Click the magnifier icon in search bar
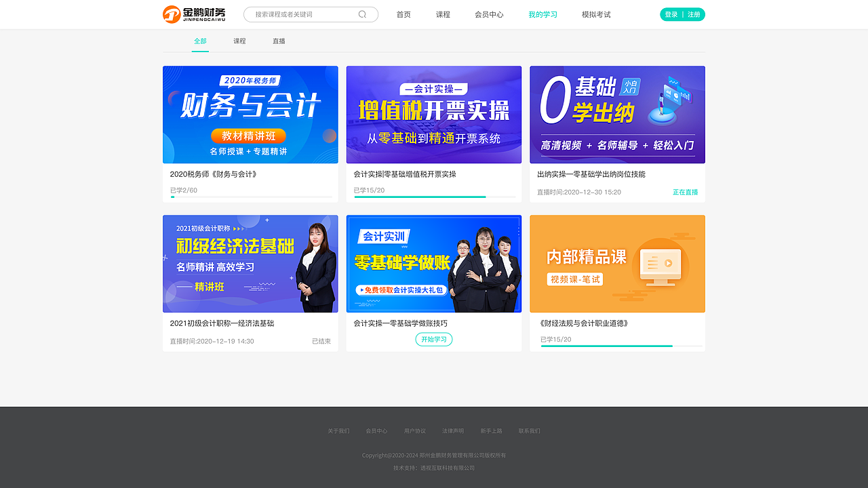This screenshot has width=868, height=488. tap(362, 14)
